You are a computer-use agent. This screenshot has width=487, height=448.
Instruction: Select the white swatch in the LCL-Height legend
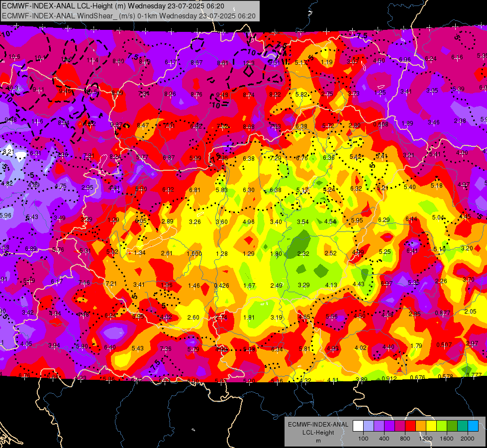[x=358, y=426]
